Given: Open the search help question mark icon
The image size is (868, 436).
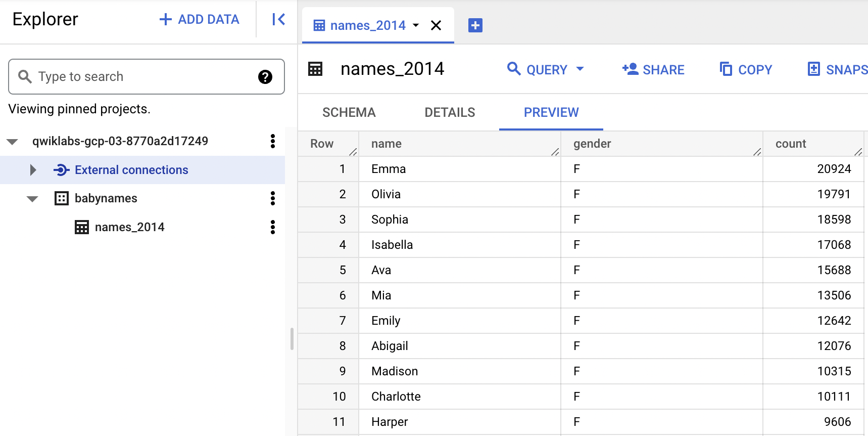Looking at the screenshot, I should (x=265, y=76).
